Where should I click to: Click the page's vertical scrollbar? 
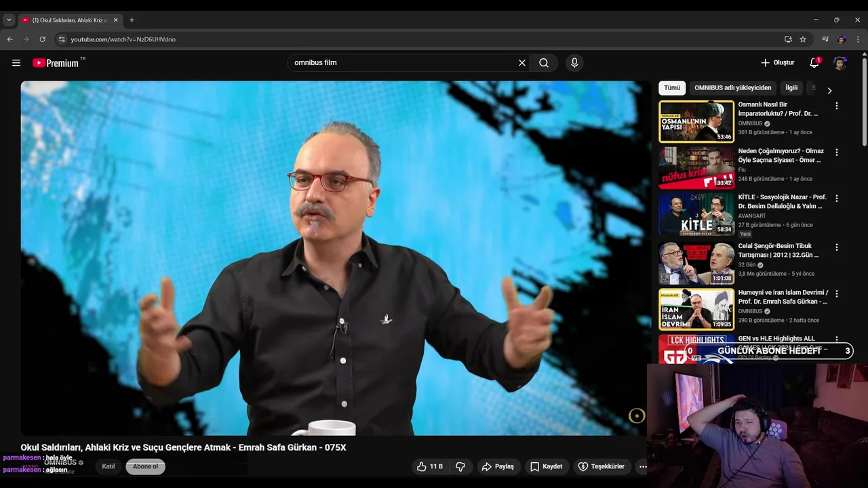pos(864,102)
